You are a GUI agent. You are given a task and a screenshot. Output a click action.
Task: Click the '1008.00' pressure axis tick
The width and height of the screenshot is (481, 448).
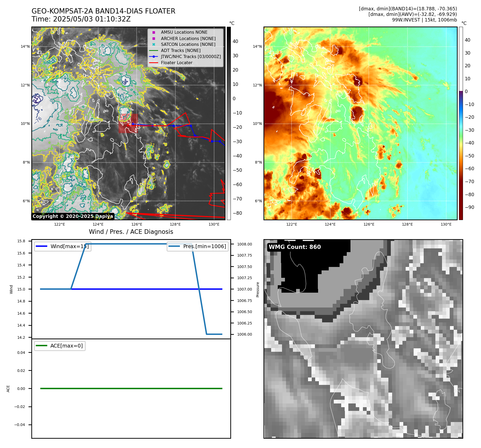point(245,244)
